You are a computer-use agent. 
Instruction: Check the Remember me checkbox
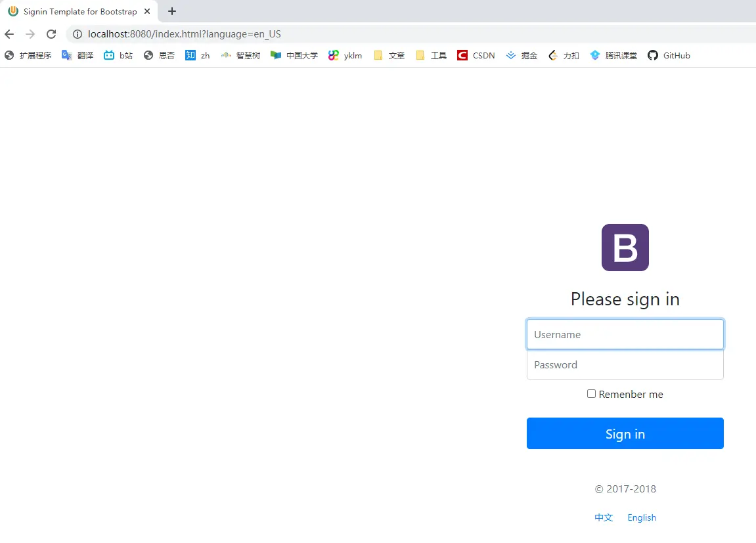pyautogui.click(x=591, y=394)
